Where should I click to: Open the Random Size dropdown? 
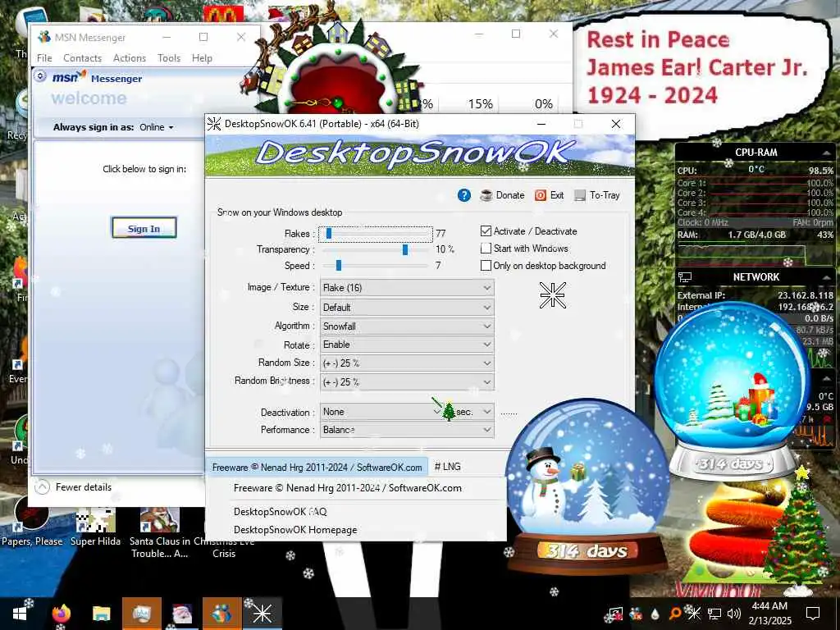tap(407, 363)
